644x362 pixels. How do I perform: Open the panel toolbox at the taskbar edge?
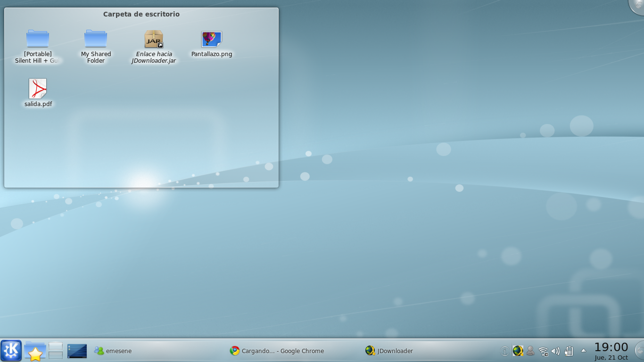pos(640,351)
